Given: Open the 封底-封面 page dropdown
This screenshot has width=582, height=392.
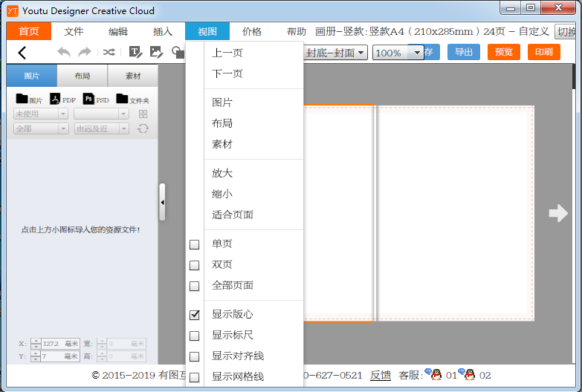Looking at the screenshot, I should tap(335, 53).
